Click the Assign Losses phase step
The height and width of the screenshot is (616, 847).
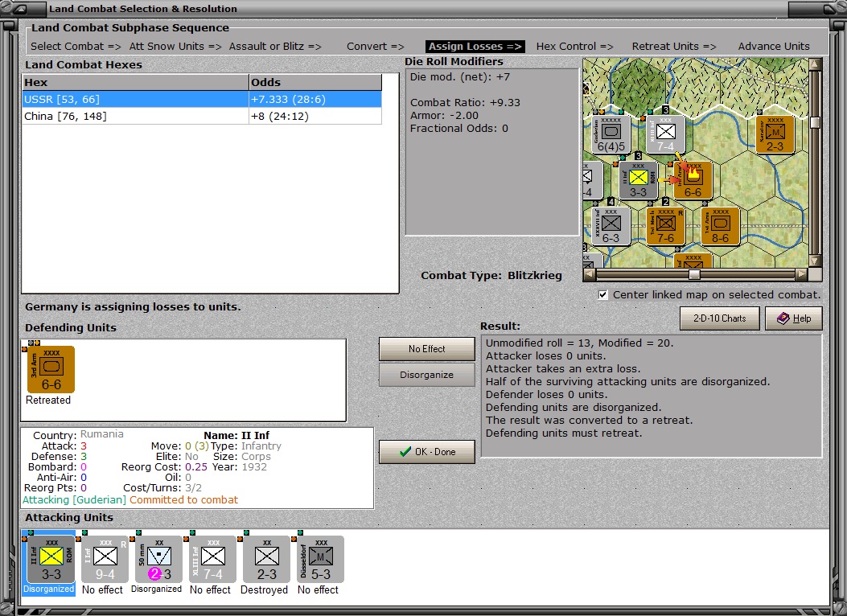coord(475,47)
